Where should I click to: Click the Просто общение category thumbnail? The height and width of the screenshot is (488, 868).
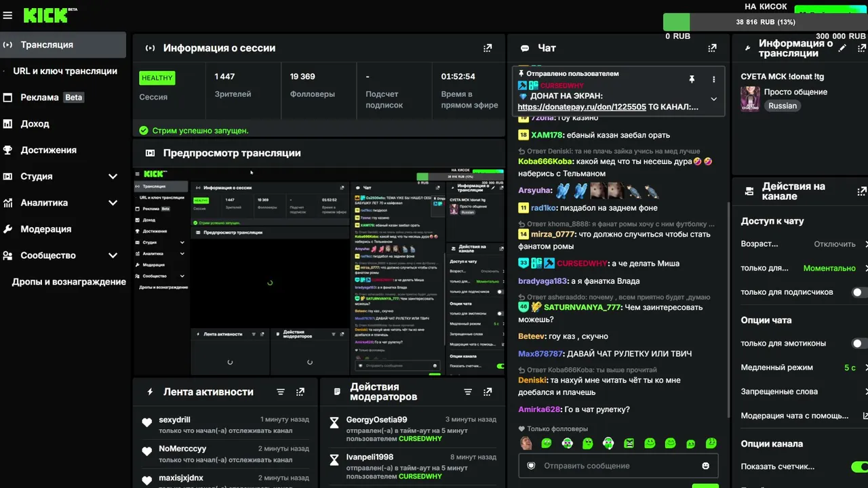(750, 99)
